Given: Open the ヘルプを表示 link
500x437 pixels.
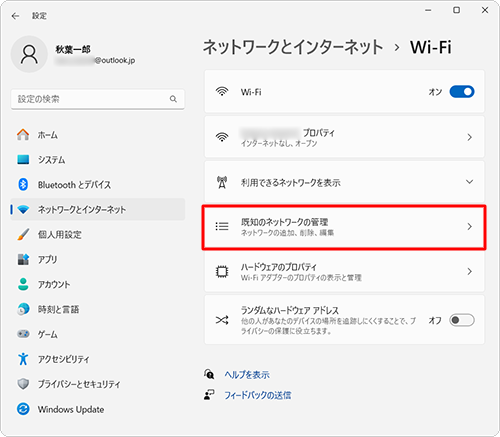Looking at the screenshot, I should point(247,375).
